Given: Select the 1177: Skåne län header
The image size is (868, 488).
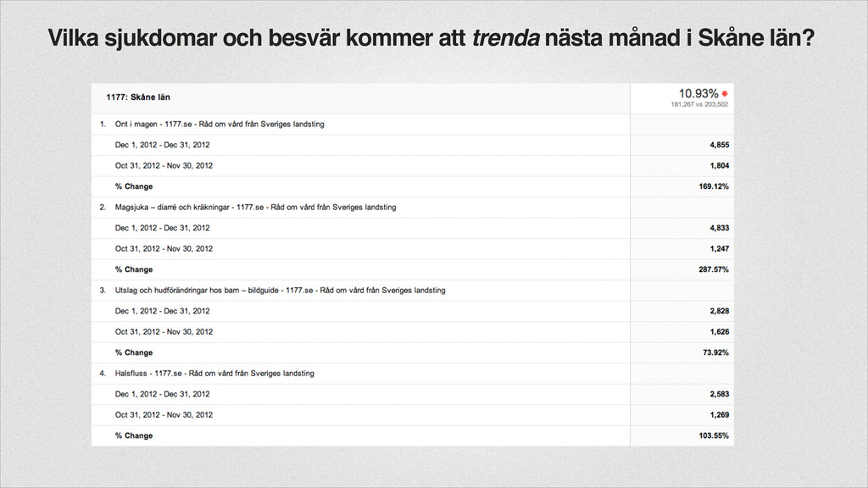Looking at the screenshot, I should pyautogui.click(x=138, y=97).
